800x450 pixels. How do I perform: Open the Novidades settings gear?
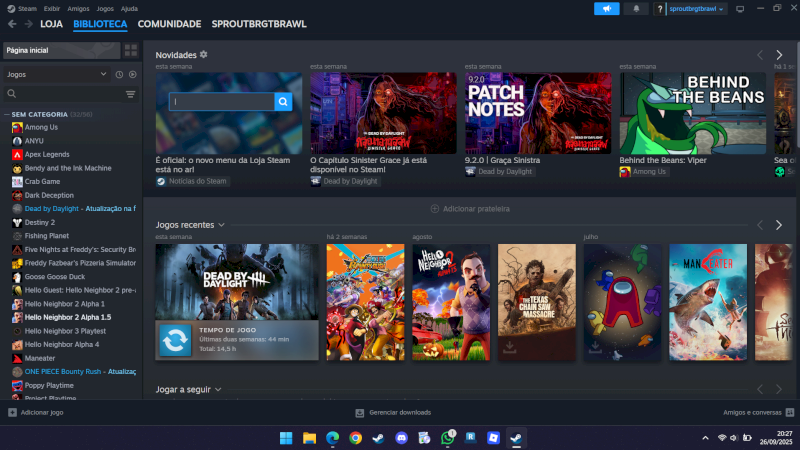point(204,54)
